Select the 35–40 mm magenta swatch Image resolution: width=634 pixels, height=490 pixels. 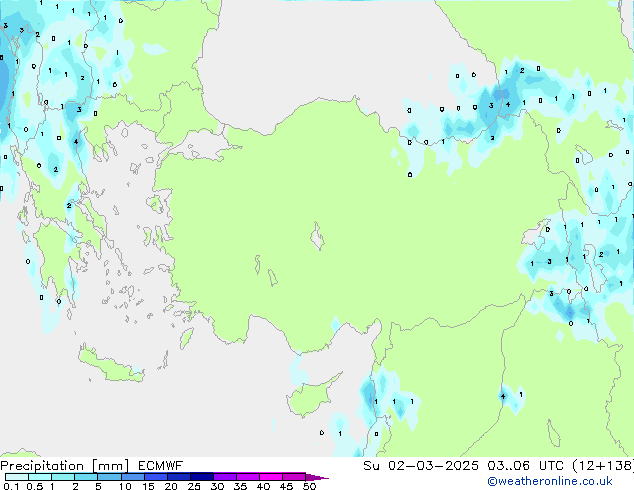point(247,477)
